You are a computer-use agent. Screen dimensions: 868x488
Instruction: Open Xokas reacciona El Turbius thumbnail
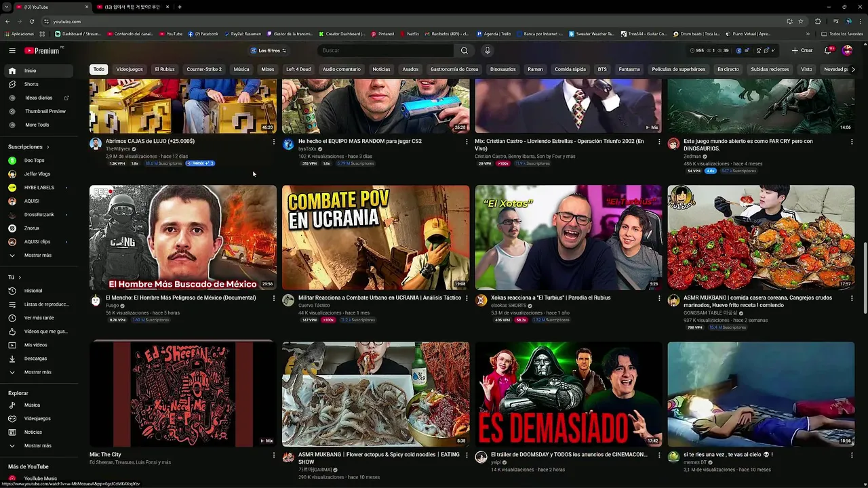(x=568, y=237)
